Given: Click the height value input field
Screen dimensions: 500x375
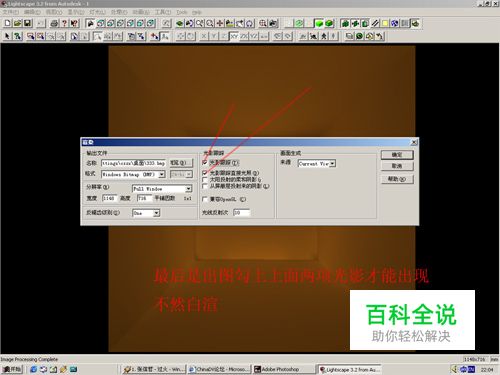Looking at the screenshot, I should (144, 198).
